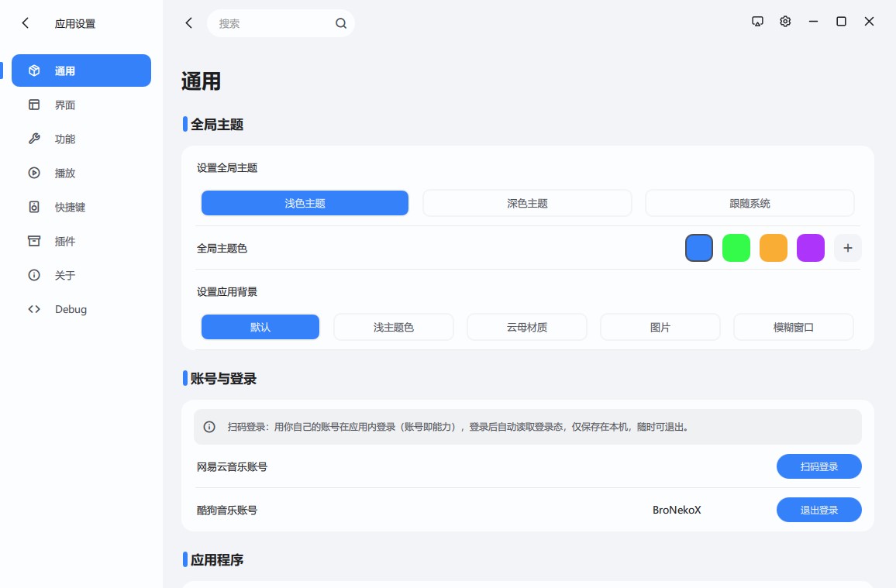The image size is (896, 588).
Task: Open the 通用 settings tab label
Action: pos(64,70)
